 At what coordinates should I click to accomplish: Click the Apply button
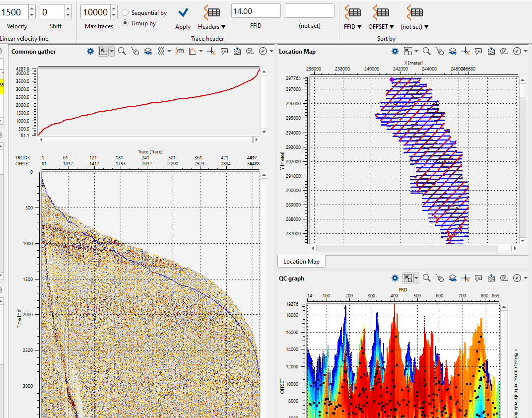click(183, 17)
